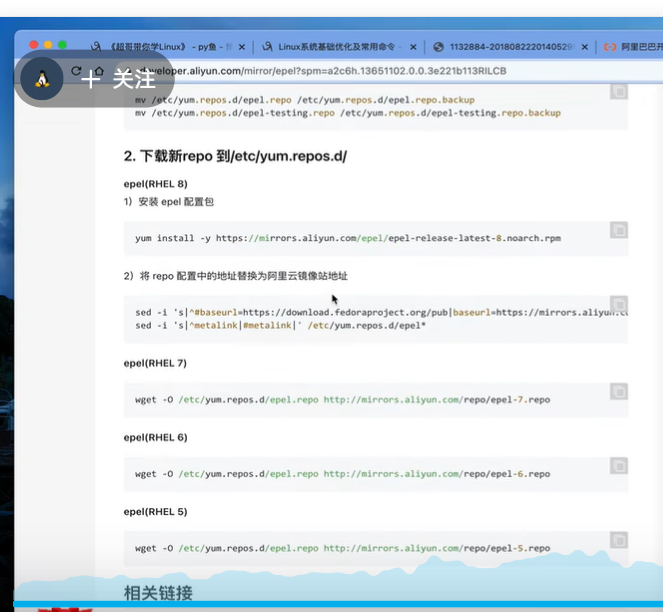This screenshot has width=663, height=612.
Task: Click the mv epel.repo backup command line
Action: [x=305, y=100]
